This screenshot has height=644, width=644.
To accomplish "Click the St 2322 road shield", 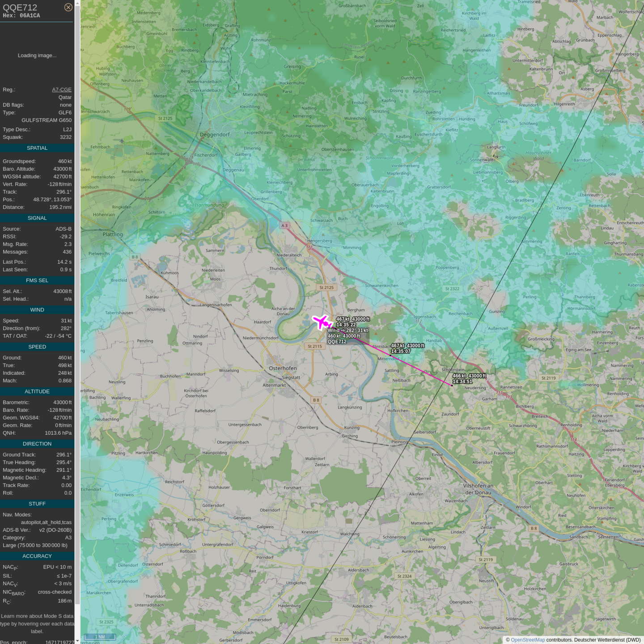I will tap(452, 289).
